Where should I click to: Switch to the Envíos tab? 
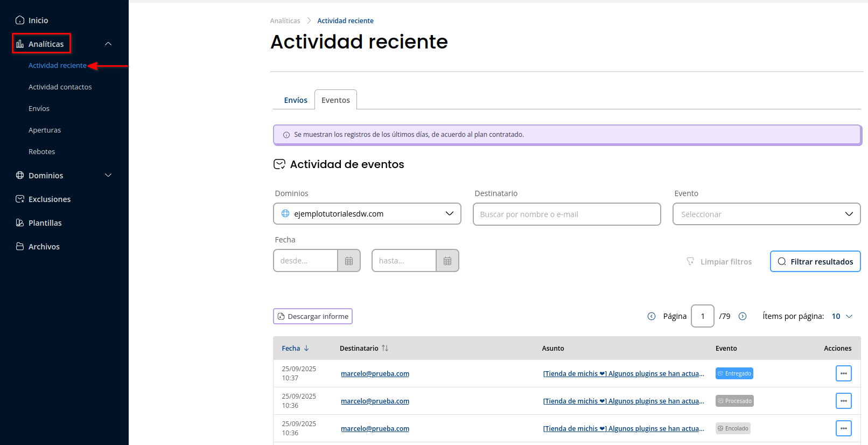tap(296, 100)
